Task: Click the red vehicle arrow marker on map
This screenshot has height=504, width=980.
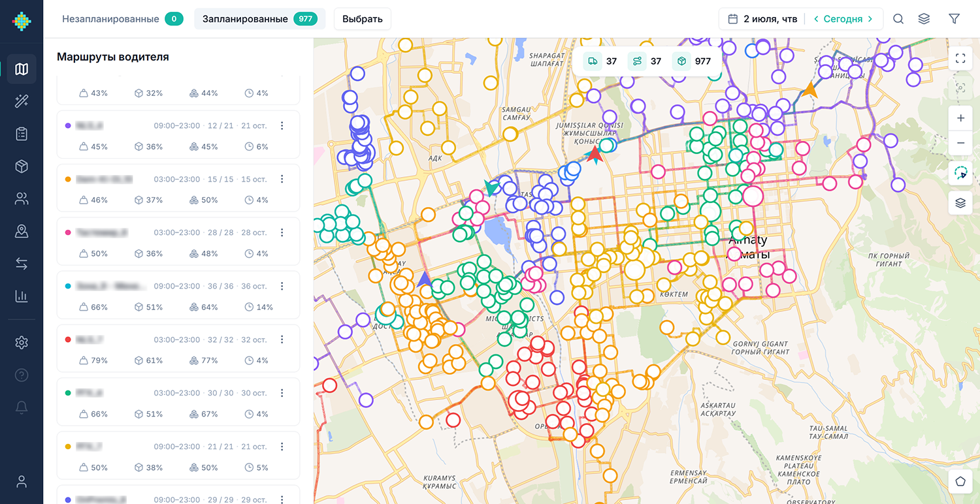Action: click(x=595, y=155)
